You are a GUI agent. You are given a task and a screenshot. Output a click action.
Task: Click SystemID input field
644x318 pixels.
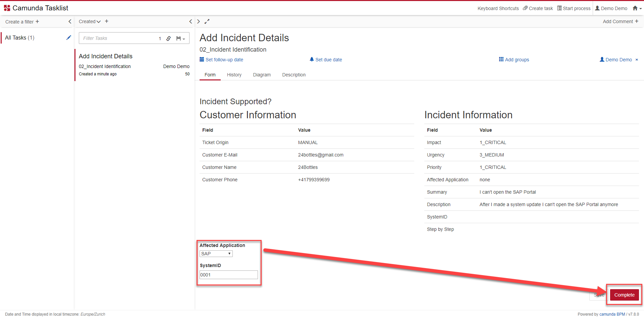(229, 275)
